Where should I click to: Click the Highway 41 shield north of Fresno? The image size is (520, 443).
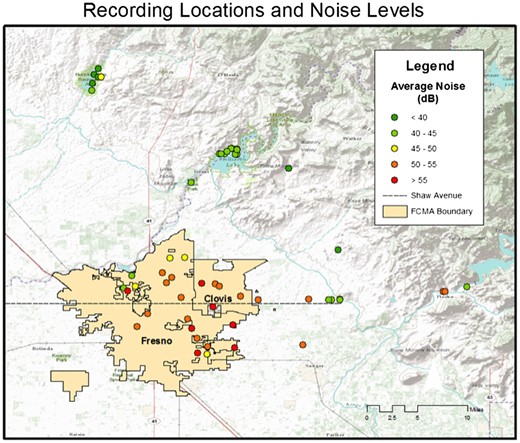click(x=148, y=221)
